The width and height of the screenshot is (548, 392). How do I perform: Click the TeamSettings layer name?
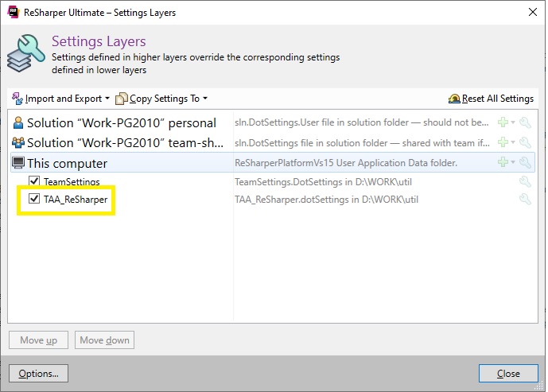click(x=72, y=181)
